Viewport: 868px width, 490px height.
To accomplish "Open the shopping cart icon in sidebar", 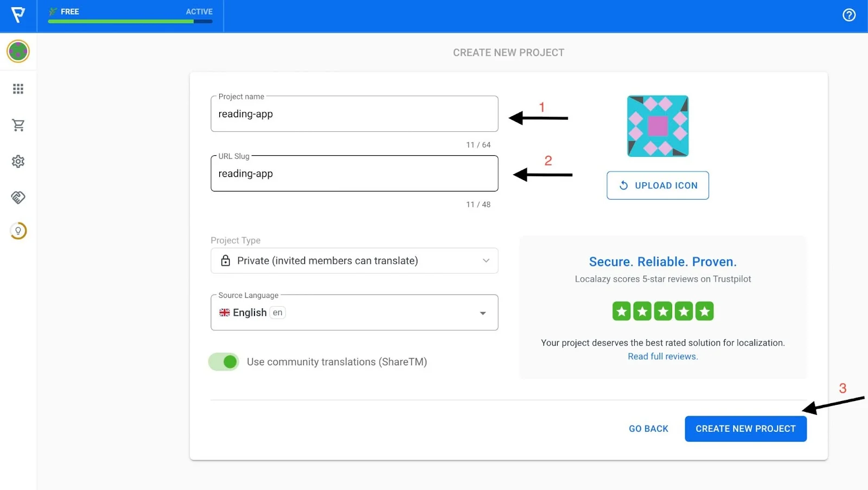I will click(18, 125).
